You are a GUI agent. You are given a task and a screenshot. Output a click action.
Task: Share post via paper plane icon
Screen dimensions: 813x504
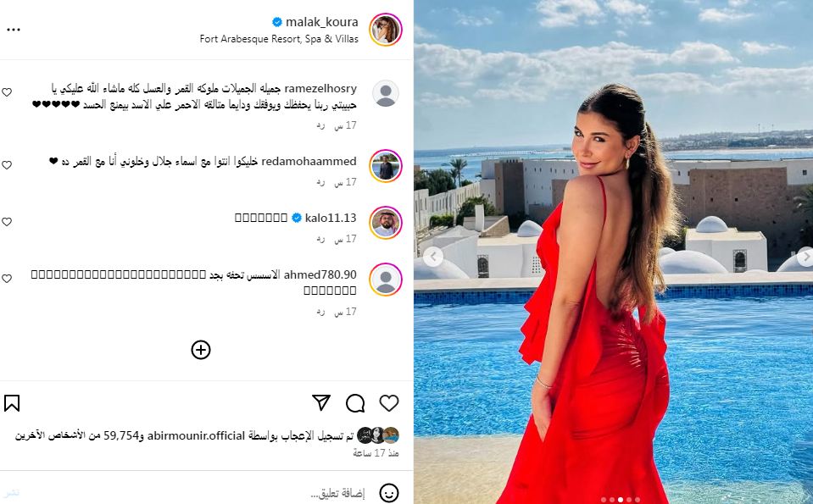point(321,402)
